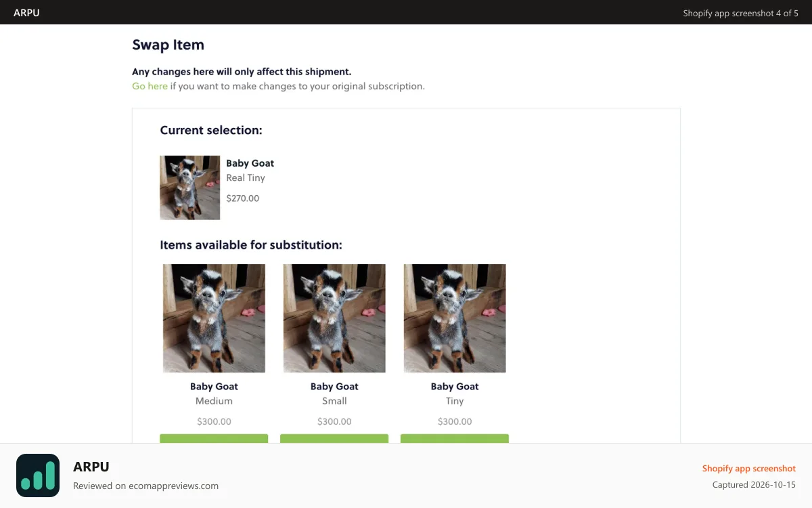Image resolution: width=812 pixels, height=508 pixels.
Task: Click the ARPU app logo icon
Action: [38, 475]
